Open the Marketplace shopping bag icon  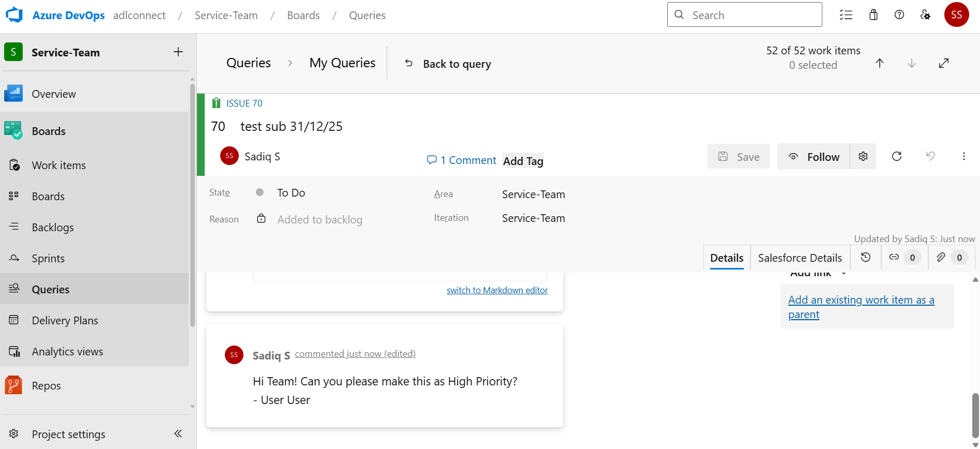(x=874, y=14)
